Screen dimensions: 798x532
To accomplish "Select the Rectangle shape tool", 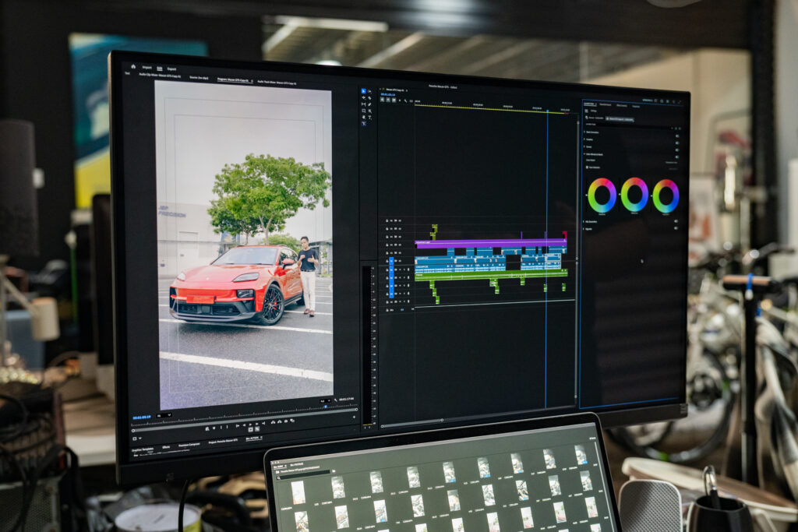I will click(363, 111).
